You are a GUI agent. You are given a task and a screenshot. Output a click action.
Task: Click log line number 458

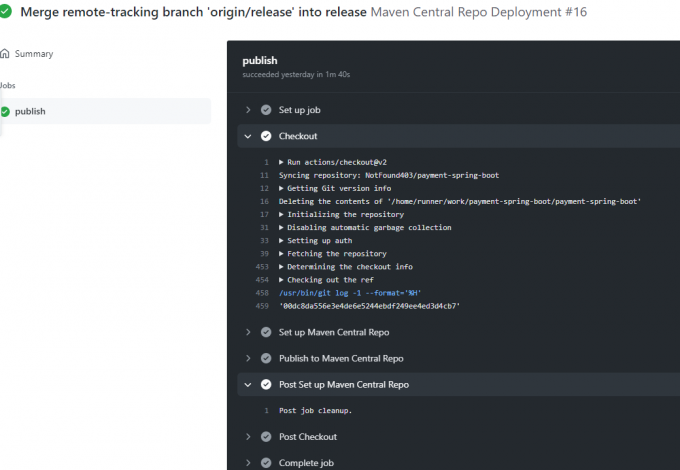click(262, 293)
